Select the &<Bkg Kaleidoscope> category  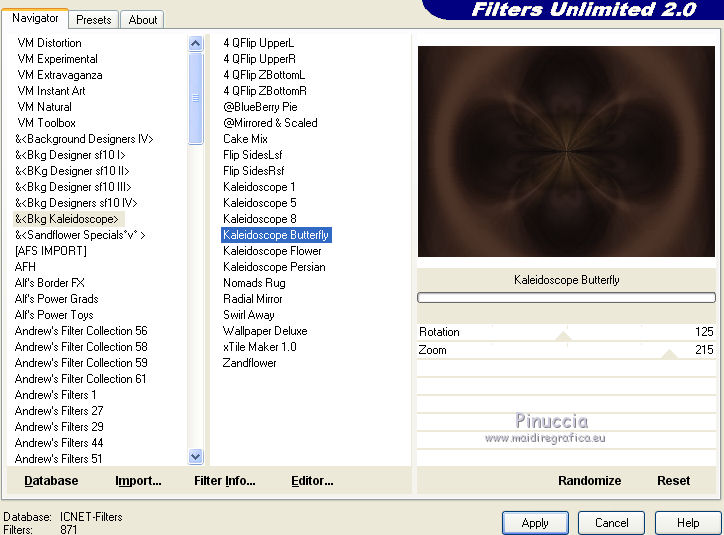[67, 219]
